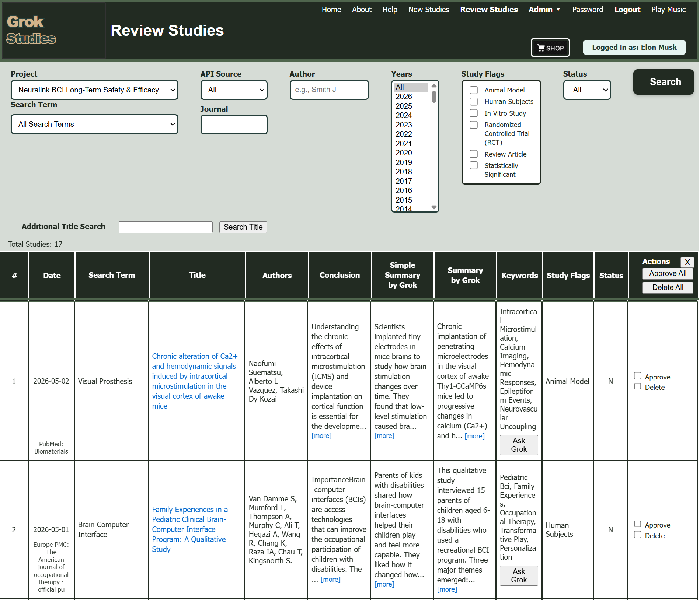Click the Logged in as Elon Musk badge
700x602 pixels.
(x=634, y=48)
